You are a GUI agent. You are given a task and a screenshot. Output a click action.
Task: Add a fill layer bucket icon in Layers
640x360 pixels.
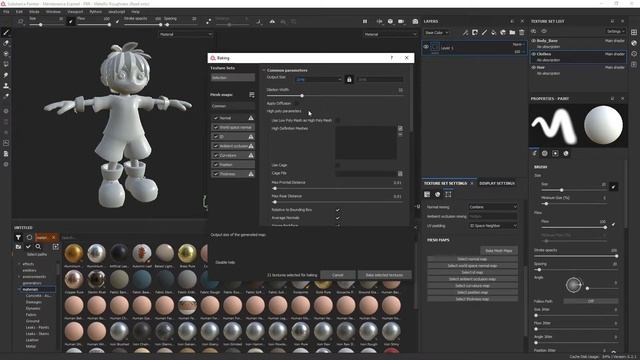pos(493,32)
